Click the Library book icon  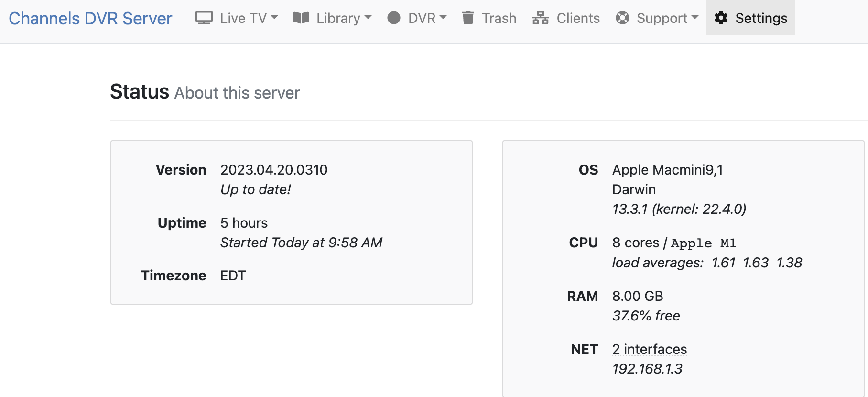(301, 18)
